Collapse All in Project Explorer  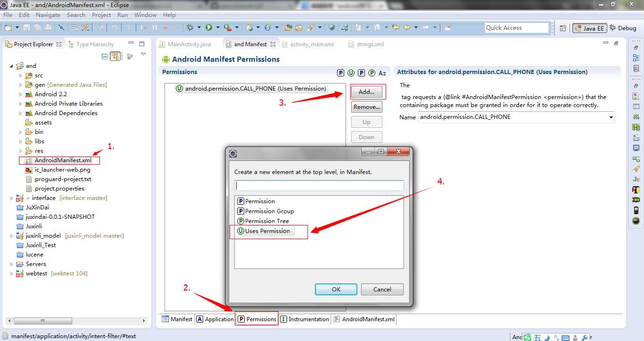[x=105, y=57]
